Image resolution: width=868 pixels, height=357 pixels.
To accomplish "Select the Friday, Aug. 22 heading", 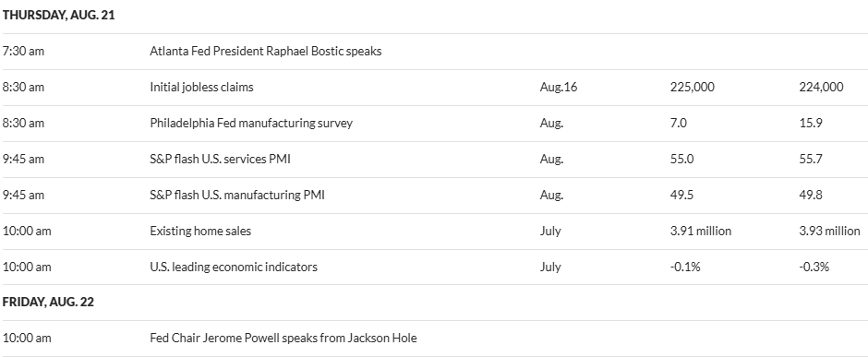I will pos(48,302).
